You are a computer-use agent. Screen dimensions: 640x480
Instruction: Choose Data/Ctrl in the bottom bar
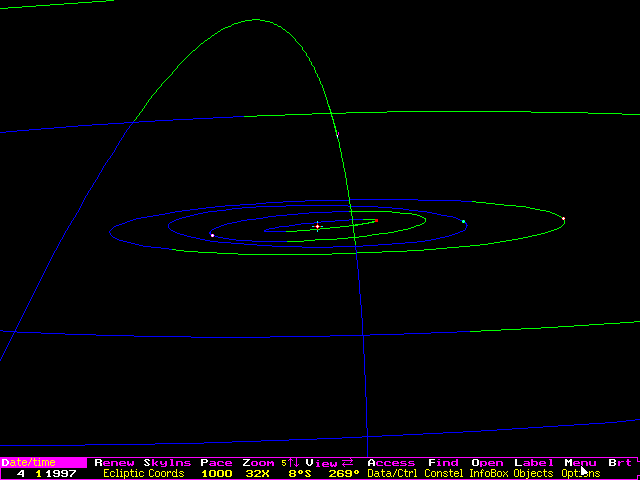click(392, 473)
